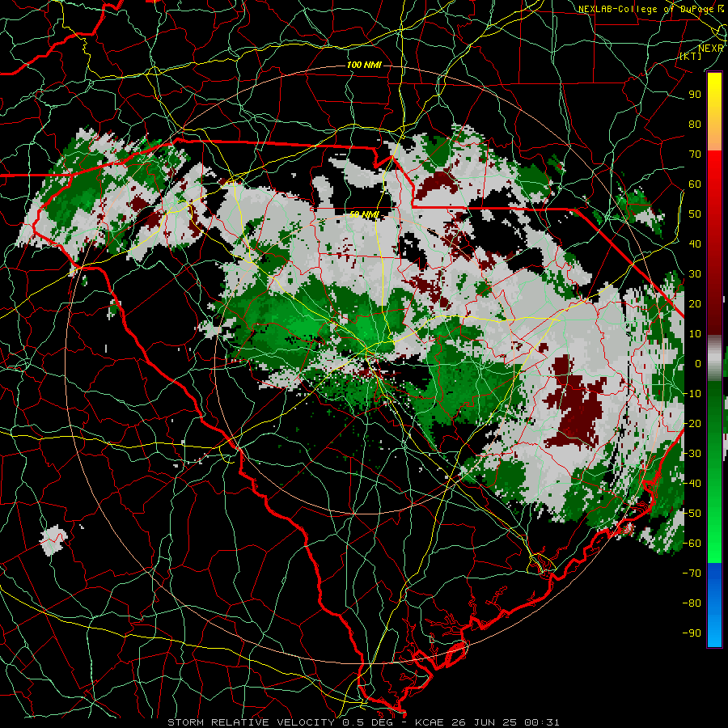Click the 40 value on the velocity scale
Image resolution: width=728 pixels, height=728 pixels.
coord(695,244)
